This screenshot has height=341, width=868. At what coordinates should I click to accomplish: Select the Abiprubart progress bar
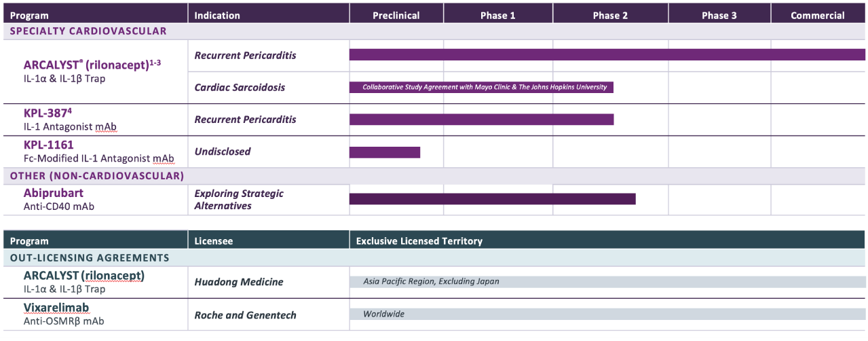pyautogui.click(x=492, y=199)
